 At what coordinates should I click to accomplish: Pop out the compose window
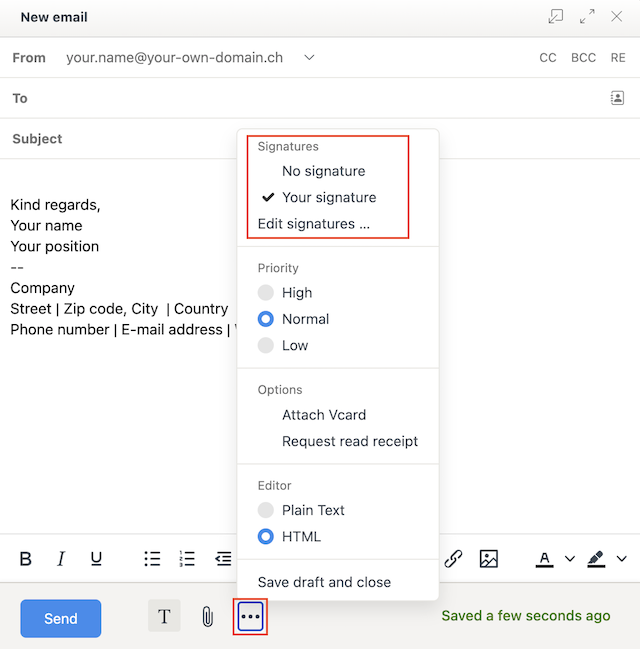(556, 17)
